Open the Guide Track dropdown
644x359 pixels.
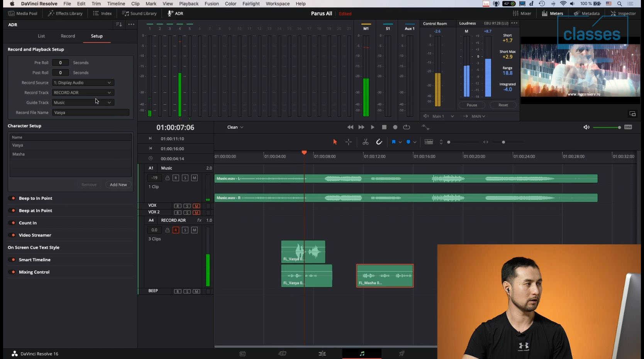[x=83, y=102]
